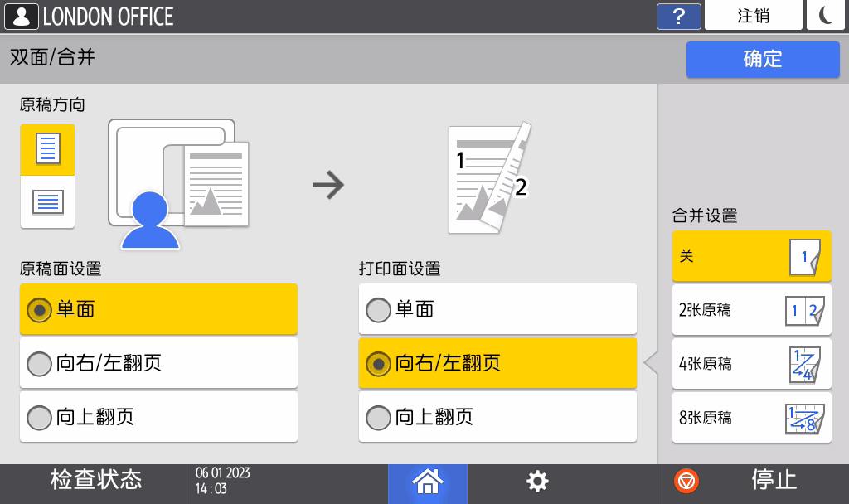
Task: Select the upright original orientation icon
Action: [47, 149]
